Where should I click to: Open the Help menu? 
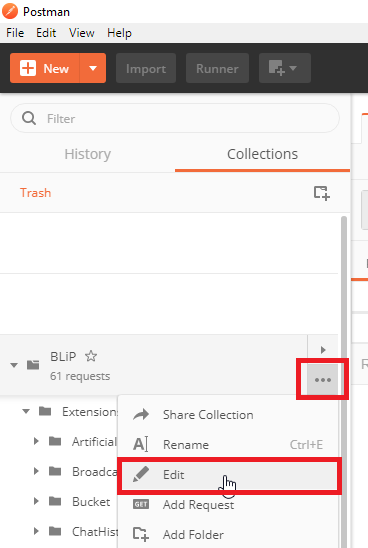point(119,33)
